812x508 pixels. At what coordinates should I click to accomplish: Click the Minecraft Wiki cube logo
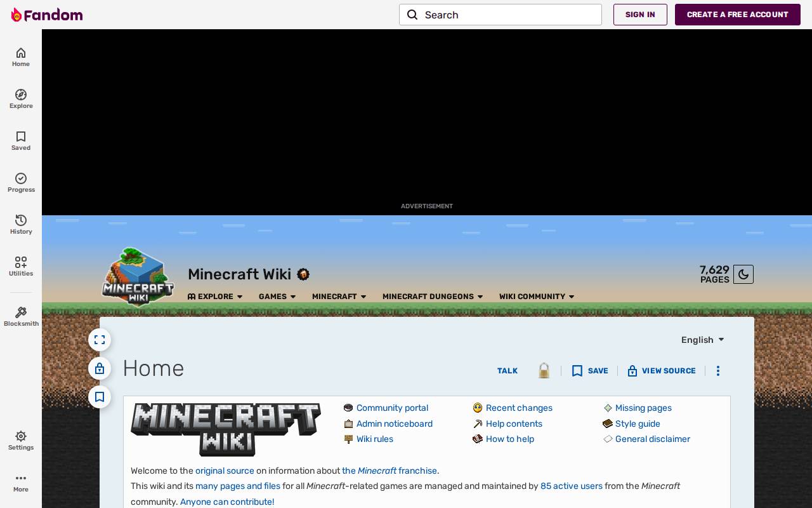pos(138,277)
